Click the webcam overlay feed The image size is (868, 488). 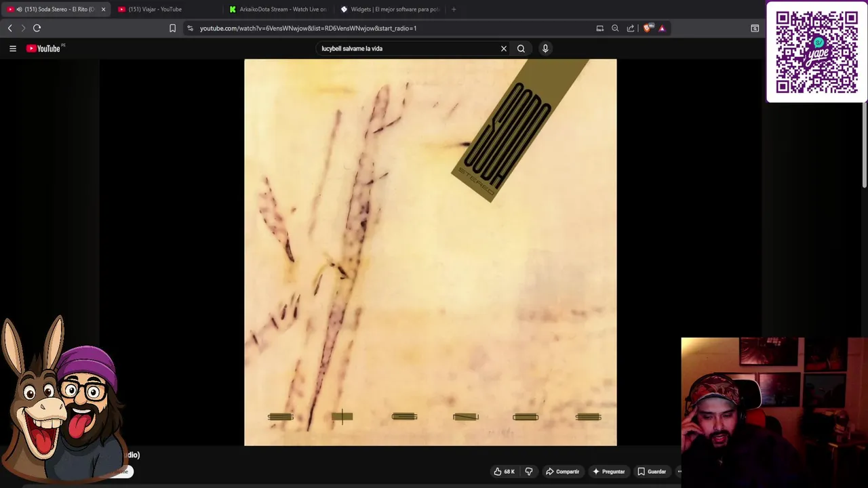coord(774,412)
